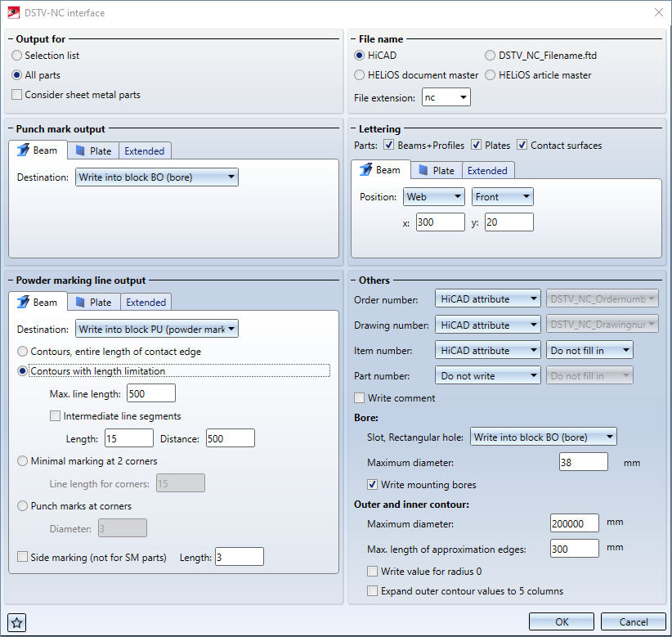Click Max. length of approximation edges field
Viewport: 672px width, 637px height.
tap(575, 548)
